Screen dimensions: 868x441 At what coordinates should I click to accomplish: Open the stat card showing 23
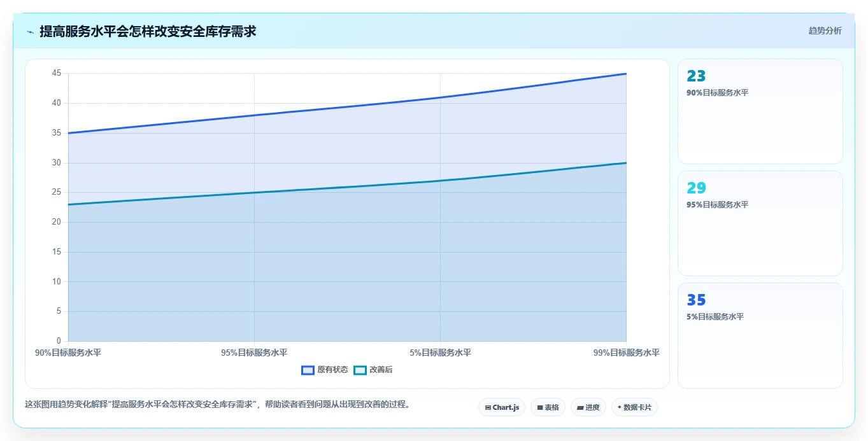pos(760,111)
